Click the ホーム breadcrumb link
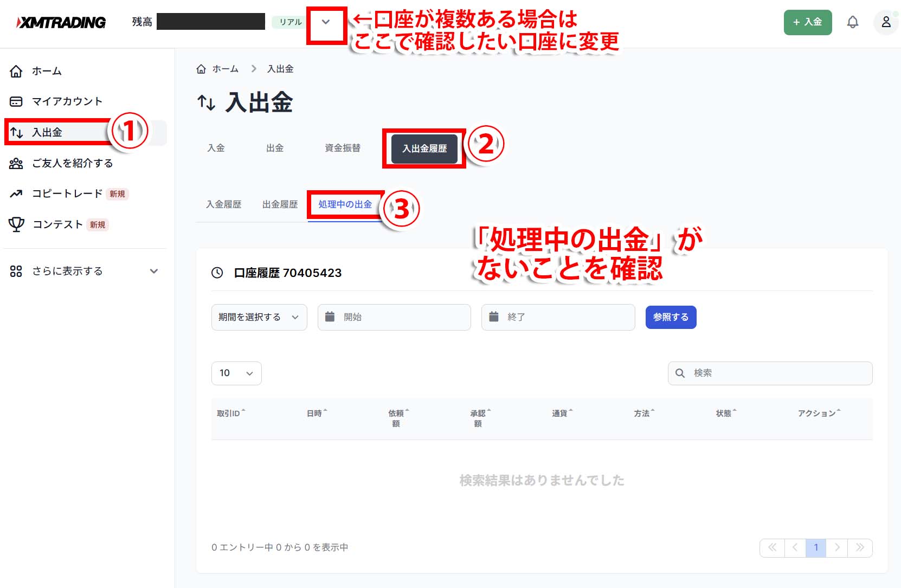Screen dimensions: 901x588 tap(225, 69)
